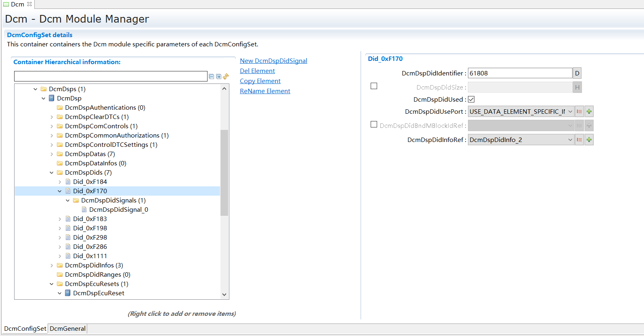Expand the Did_0xF183 tree node
644x336 pixels.
[60, 219]
